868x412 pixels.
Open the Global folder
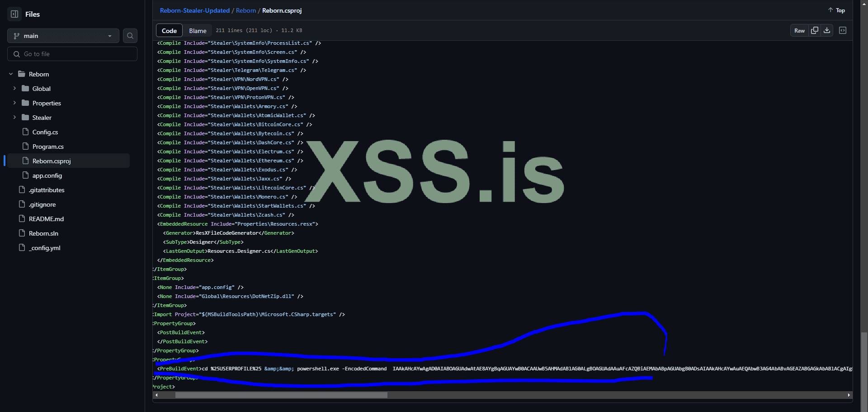(x=42, y=89)
